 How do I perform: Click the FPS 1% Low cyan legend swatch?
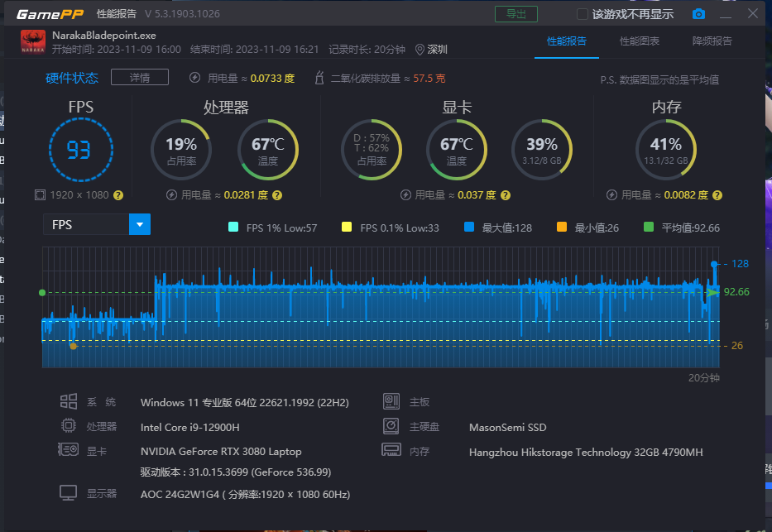click(233, 227)
